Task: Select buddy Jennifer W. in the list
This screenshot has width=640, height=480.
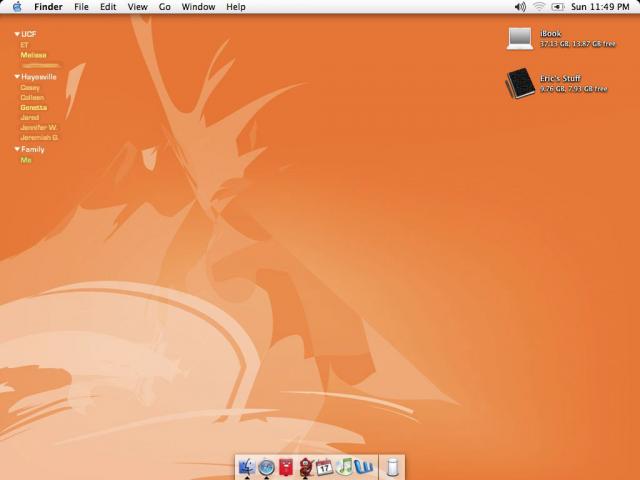Action: [39, 127]
